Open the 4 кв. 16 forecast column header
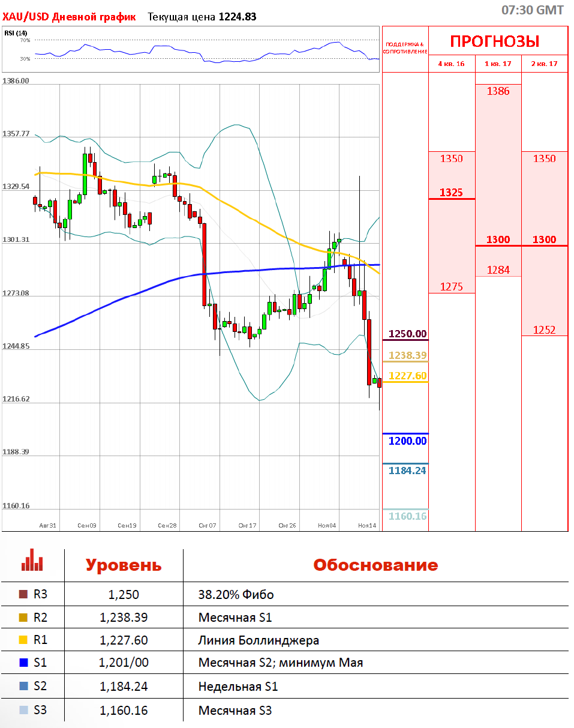This screenshot has width=574, height=728. tap(451, 64)
